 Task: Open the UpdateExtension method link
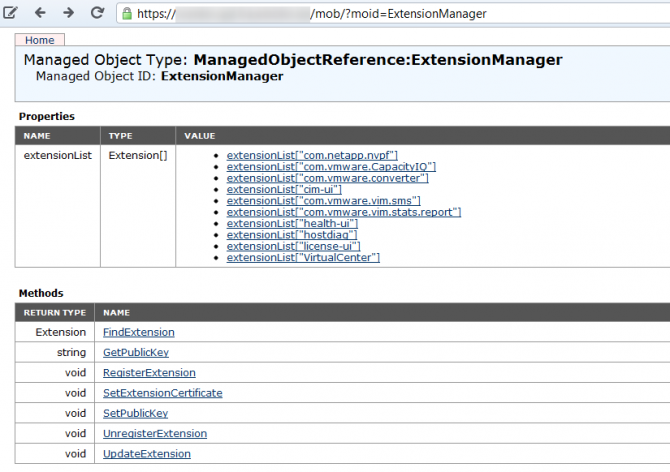coord(147,454)
